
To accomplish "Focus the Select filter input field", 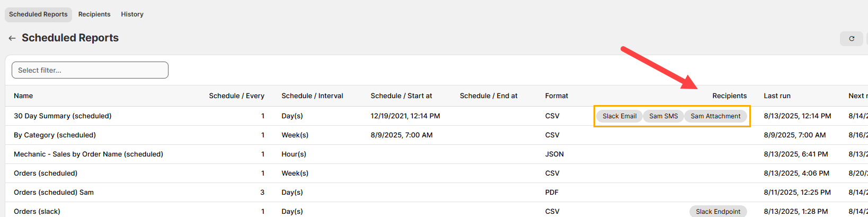I will click(90, 70).
